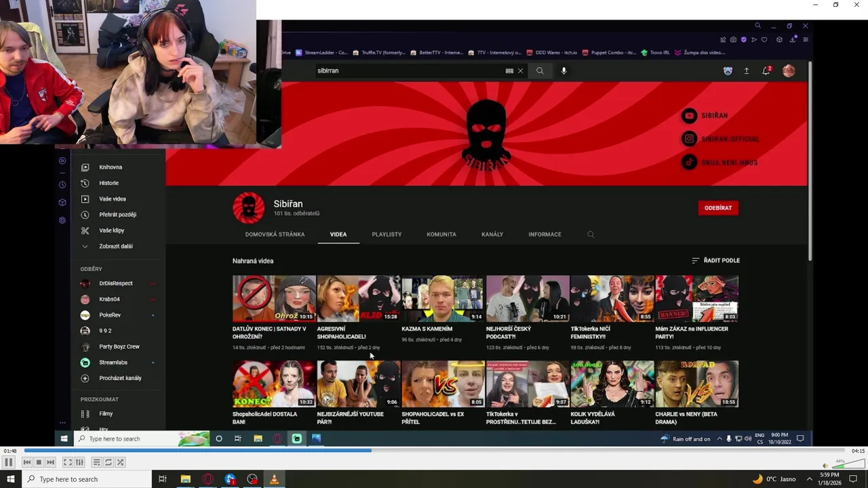Click the Sibiřan channel avatar

pos(249,208)
